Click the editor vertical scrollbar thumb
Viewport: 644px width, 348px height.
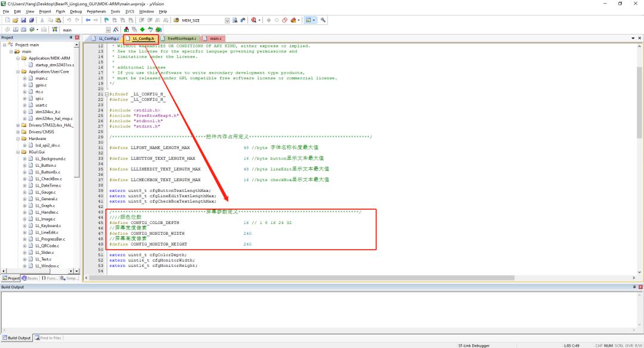click(x=639, y=102)
